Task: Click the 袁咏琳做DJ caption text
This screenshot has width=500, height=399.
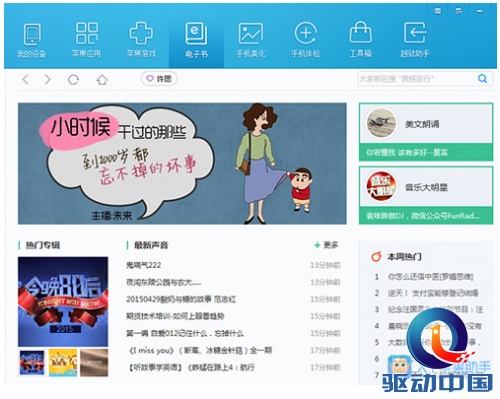Action: pyautogui.click(x=422, y=216)
